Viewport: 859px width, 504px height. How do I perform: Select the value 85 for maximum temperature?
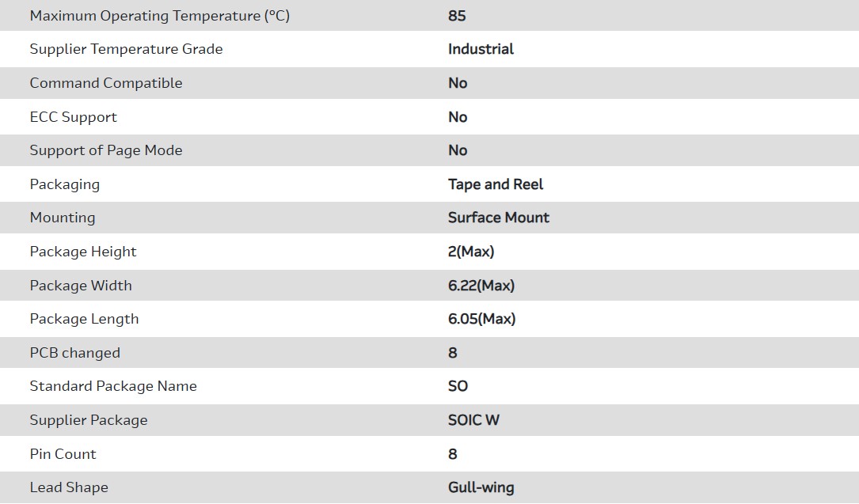pyautogui.click(x=457, y=16)
